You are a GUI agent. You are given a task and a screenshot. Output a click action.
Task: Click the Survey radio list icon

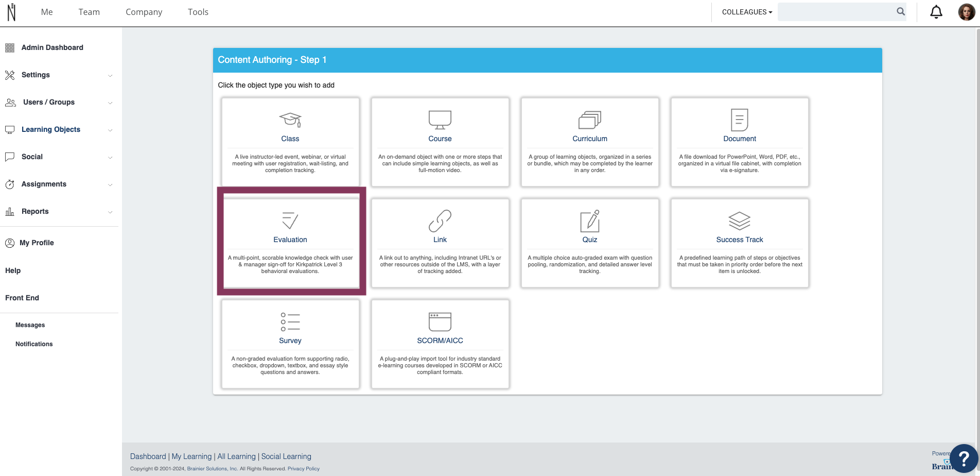290,321
